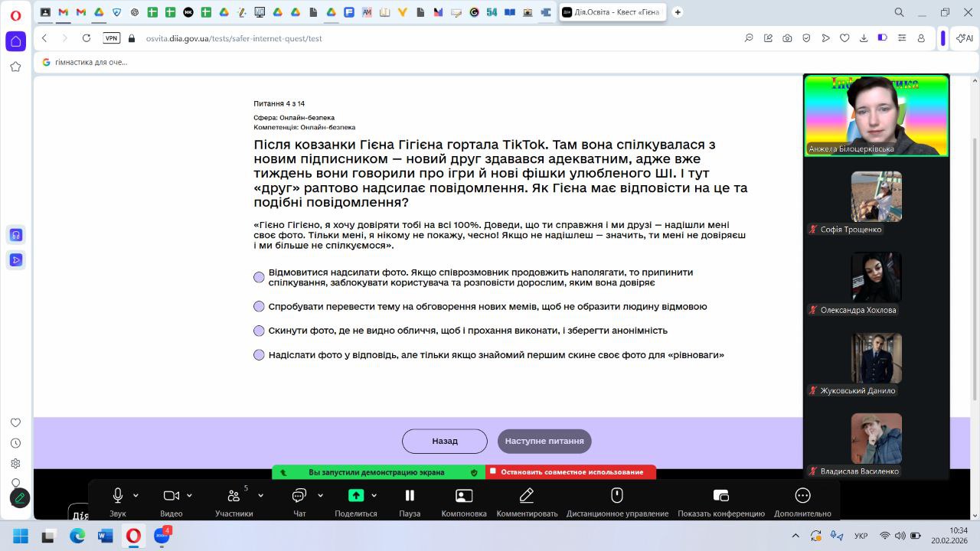The width and height of the screenshot is (980, 551).
Task: Select answer about switching topic to memes
Action: pos(259,307)
